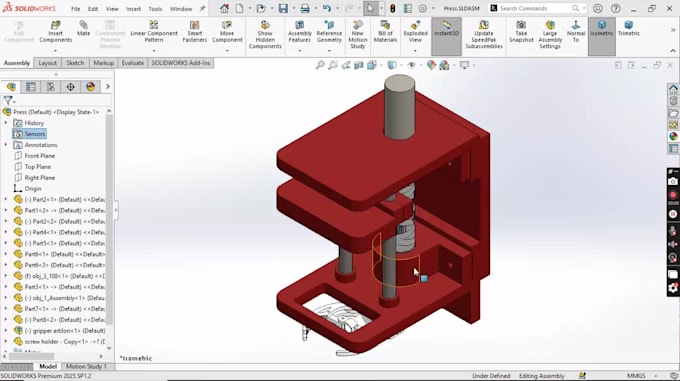This screenshot has width=680, height=381.
Task: Open the Insert Components dropdown arrow
Action: pyautogui.click(x=56, y=51)
